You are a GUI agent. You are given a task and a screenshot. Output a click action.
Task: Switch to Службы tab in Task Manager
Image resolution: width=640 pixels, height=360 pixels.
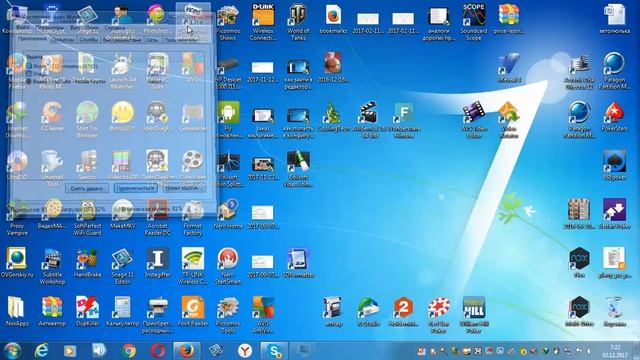coord(89,40)
